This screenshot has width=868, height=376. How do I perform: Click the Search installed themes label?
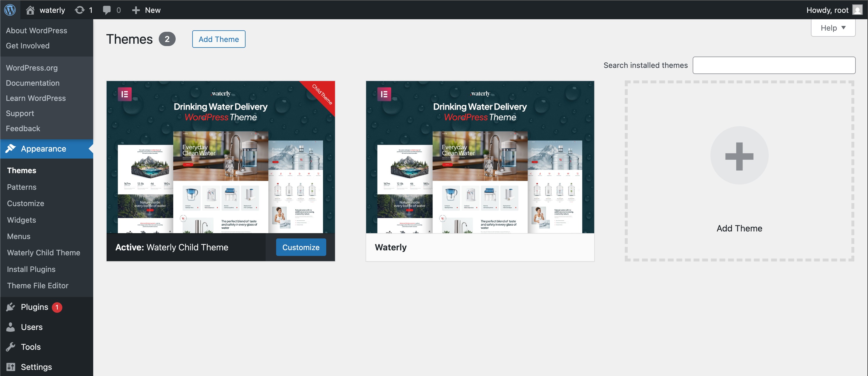(645, 65)
